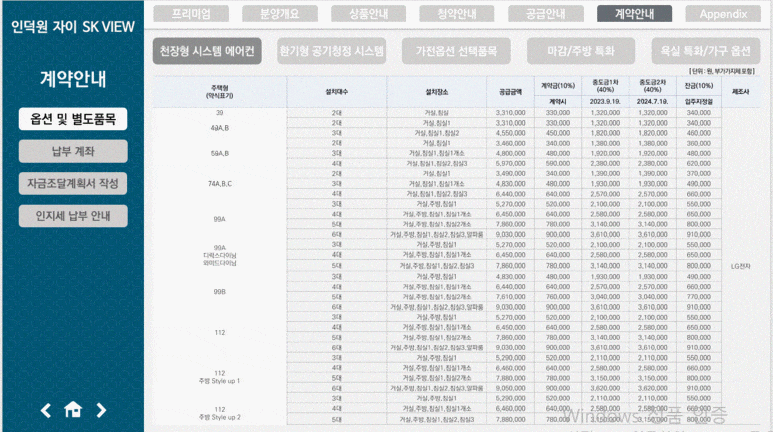Screen dimensions: 773x432
Task: Select 112 주방 Style up 2 label
Action: pyautogui.click(x=219, y=413)
